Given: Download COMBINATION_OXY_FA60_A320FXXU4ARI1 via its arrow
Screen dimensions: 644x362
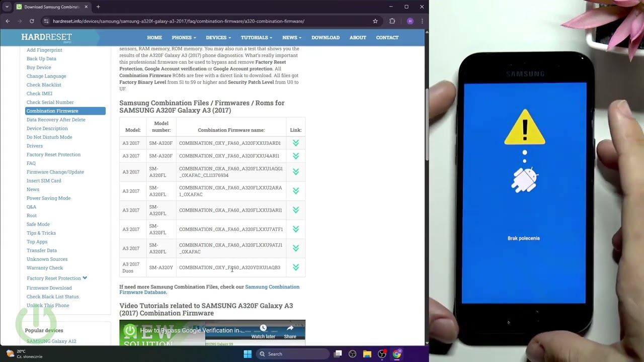Looking at the screenshot, I should point(296,156).
